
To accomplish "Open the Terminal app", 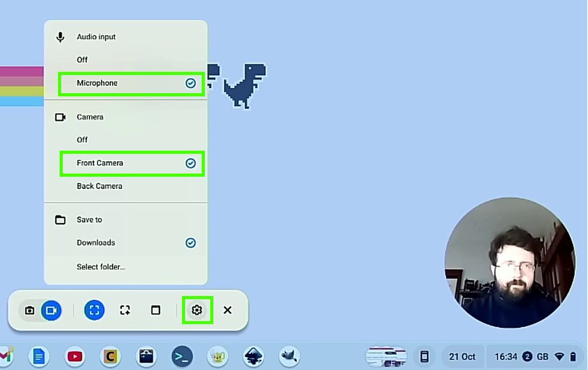I will (183, 356).
